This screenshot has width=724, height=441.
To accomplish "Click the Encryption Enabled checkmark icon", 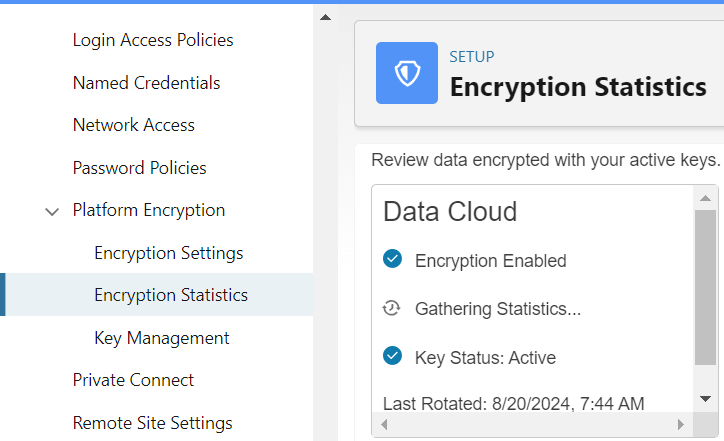I will tap(392, 259).
